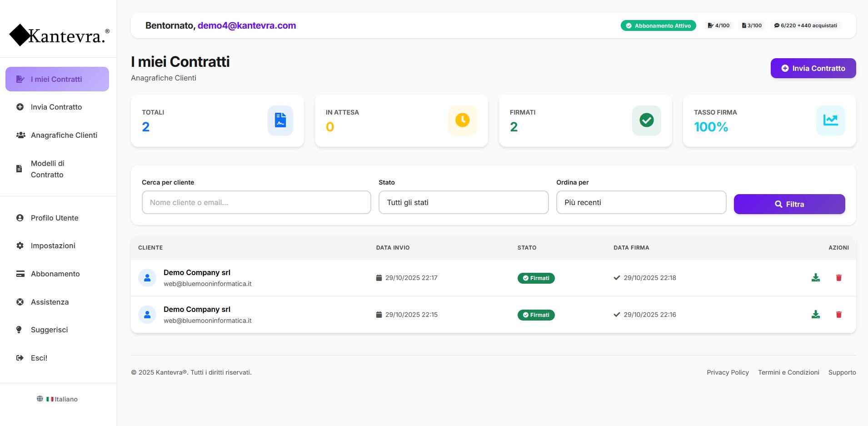Go to Abbonamento page

[x=57, y=274]
